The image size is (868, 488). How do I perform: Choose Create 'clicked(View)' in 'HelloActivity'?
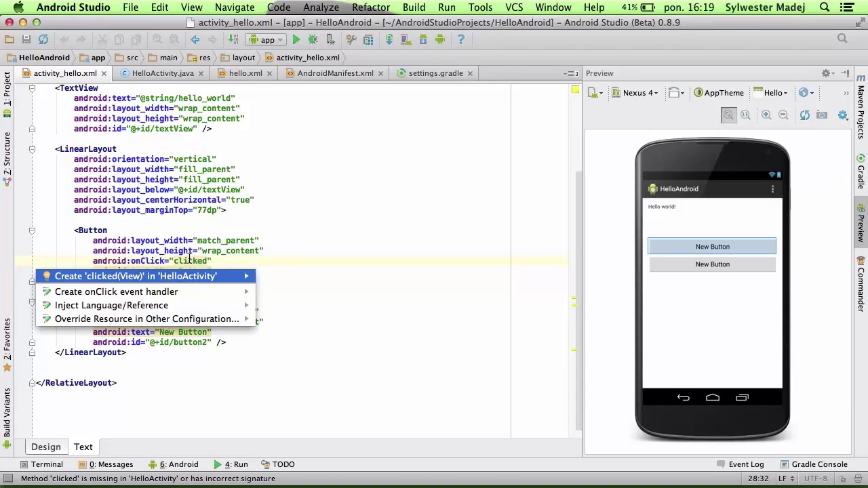146,276
